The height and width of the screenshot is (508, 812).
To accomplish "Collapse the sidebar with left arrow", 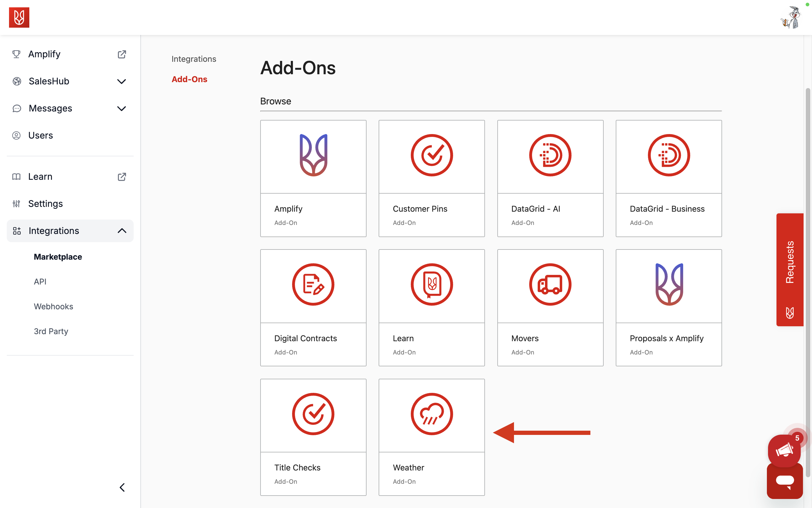I will pyautogui.click(x=122, y=487).
